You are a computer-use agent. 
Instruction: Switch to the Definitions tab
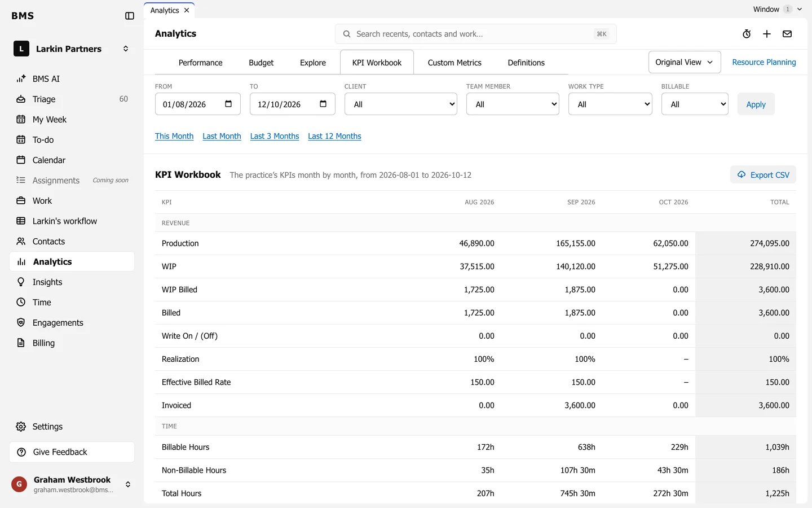pos(526,63)
